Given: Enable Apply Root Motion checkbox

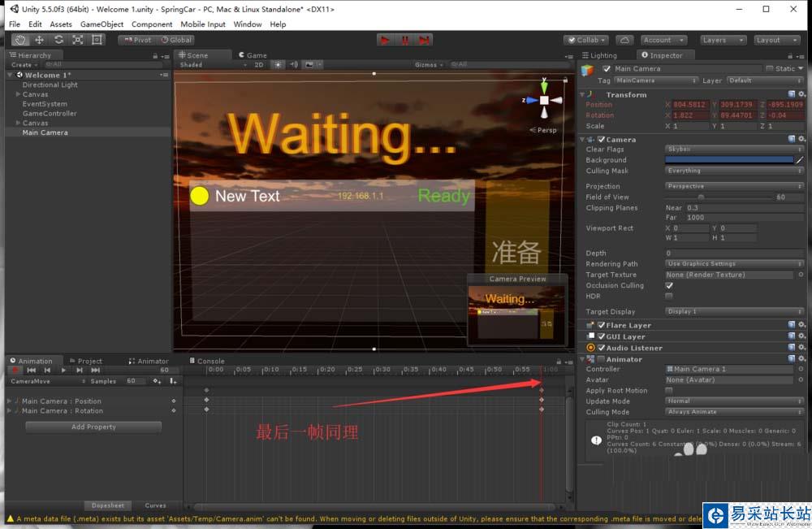Looking at the screenshot, I should 669,390.
